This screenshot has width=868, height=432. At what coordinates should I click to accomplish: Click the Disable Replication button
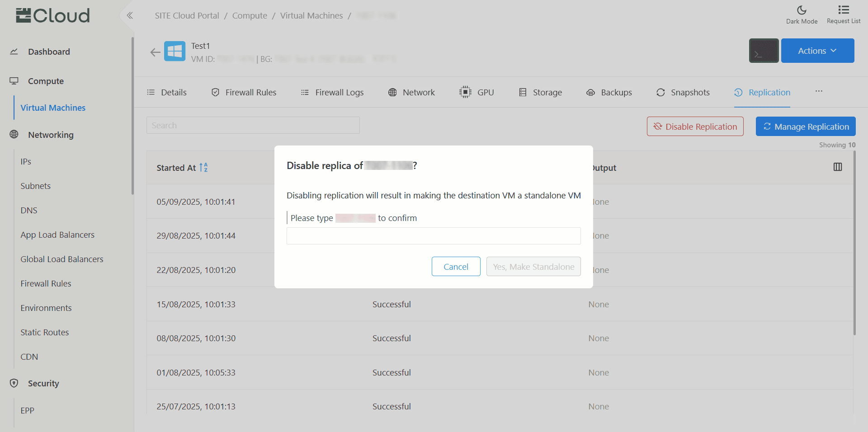coord(695,127)
